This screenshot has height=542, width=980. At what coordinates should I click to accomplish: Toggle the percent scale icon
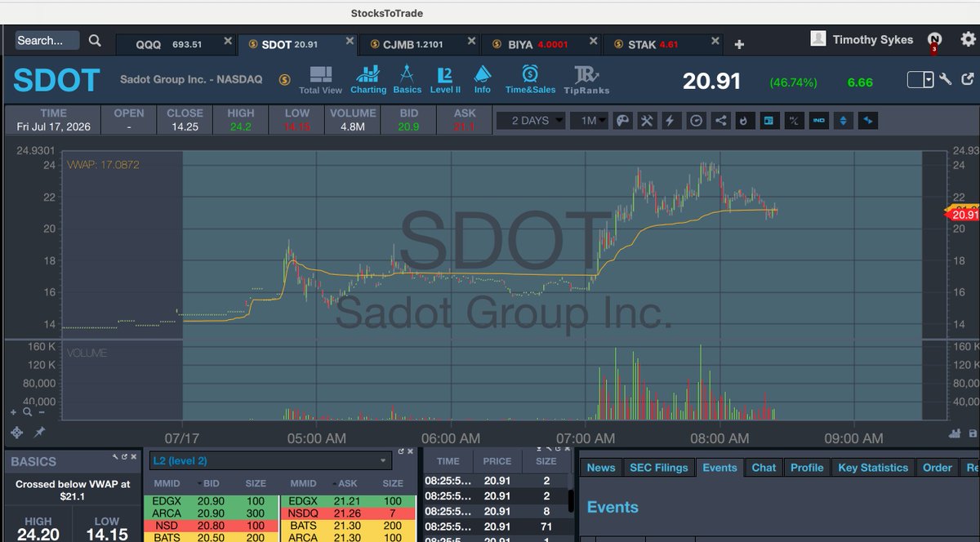pos(793,121)
